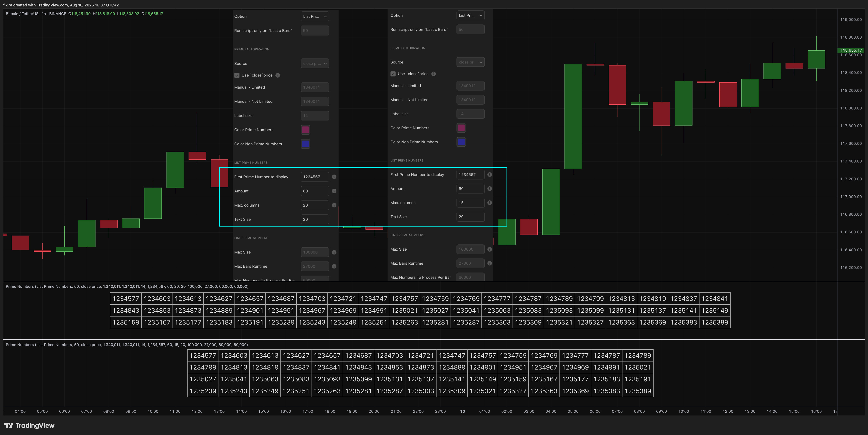Click Manual - Not Limited field in right panel

[470, 100]
